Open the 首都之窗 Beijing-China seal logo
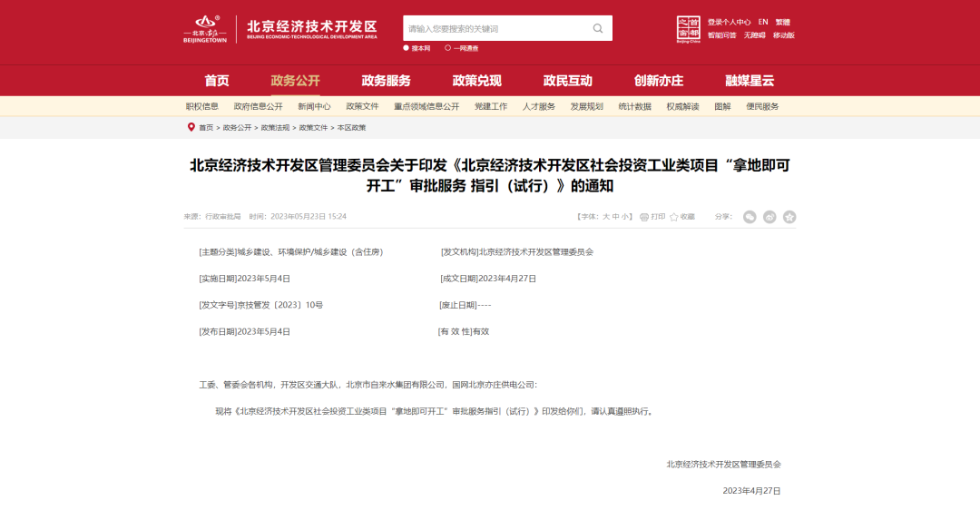This screenshot has height=510, width=980. point(688,29)
